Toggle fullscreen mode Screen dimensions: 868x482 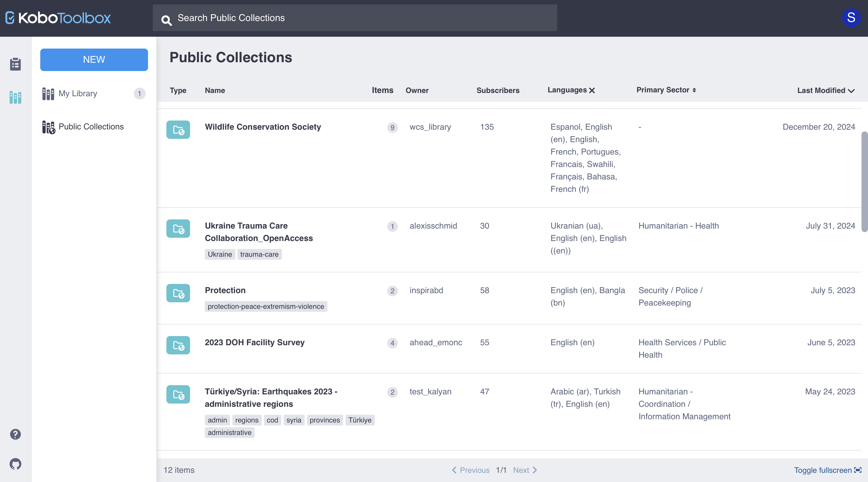coord(827,470)
